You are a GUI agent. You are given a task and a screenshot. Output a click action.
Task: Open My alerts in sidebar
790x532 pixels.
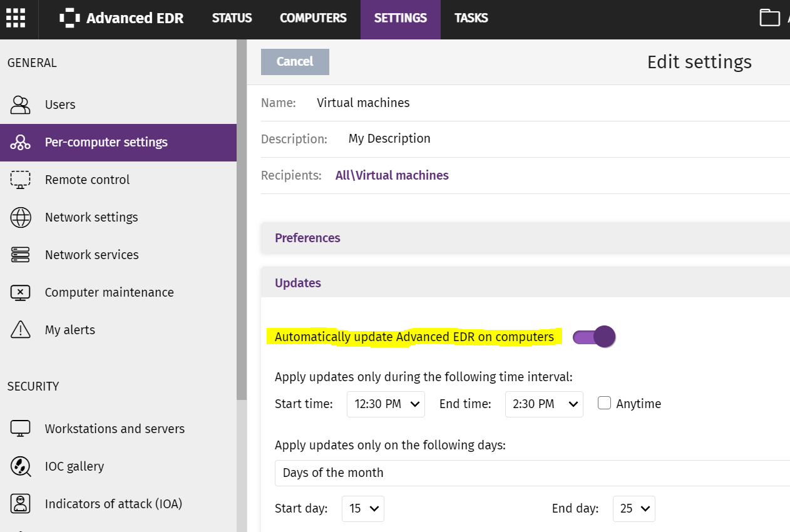click(118, 330)
